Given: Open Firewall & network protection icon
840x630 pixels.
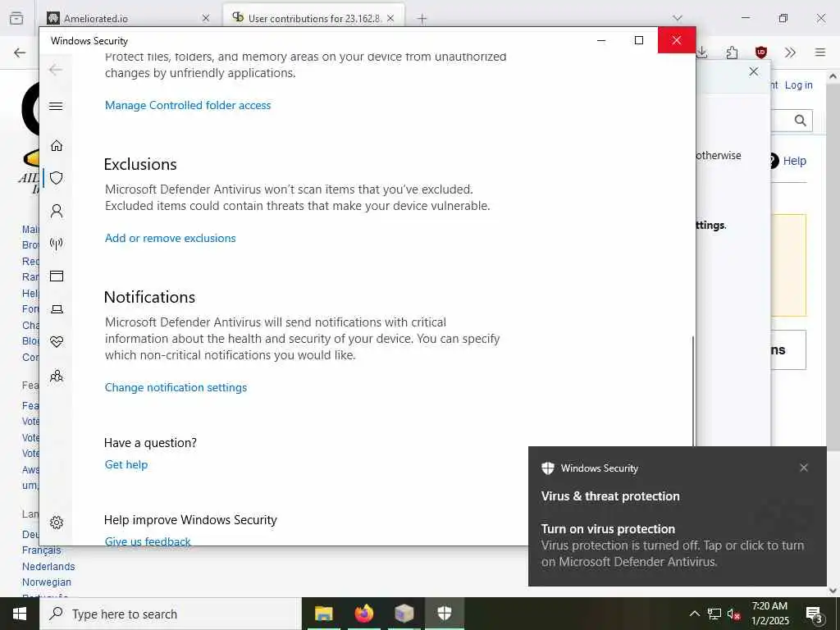Looking at the screenshot, I should tap(57, 244).
